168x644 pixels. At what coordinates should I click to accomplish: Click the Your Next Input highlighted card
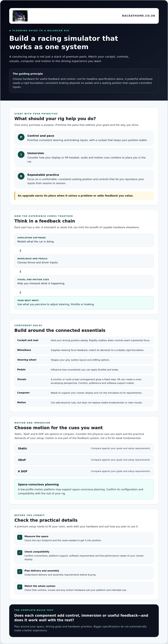[84, 303]
